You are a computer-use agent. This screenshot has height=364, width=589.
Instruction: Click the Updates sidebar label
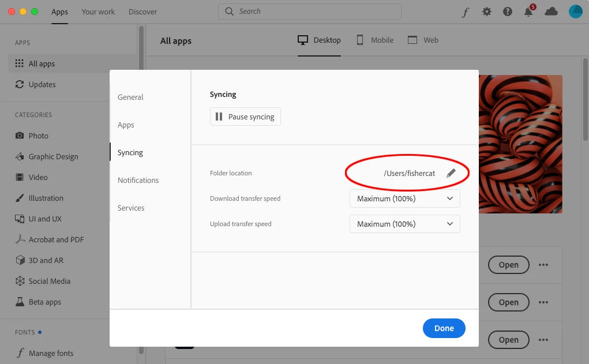point(42,85)
